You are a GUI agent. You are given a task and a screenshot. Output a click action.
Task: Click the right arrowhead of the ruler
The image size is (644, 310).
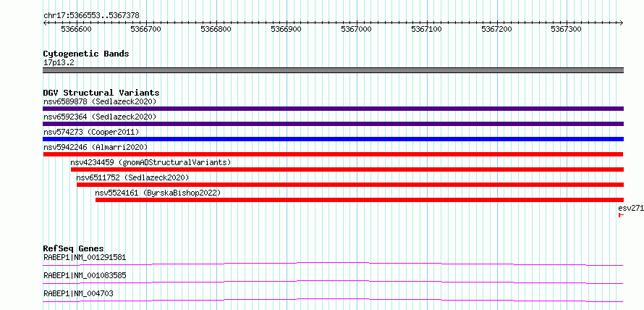tap(622, 23)
